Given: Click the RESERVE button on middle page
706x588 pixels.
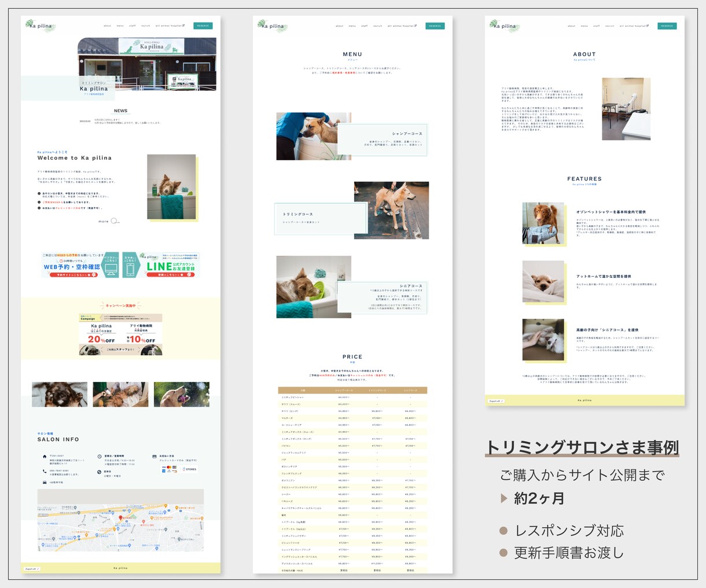Looking at the screenshot, I should (435, 25).
